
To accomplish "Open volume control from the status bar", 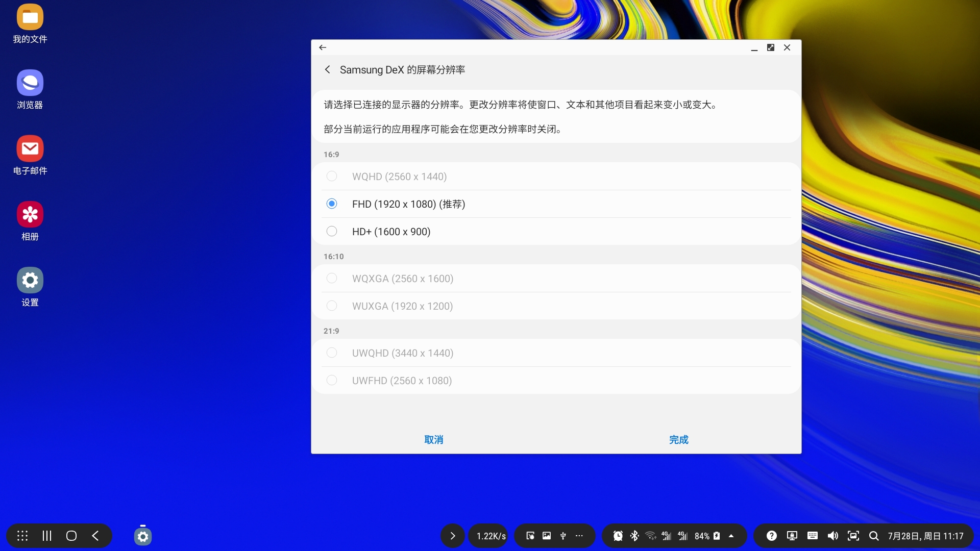I will point(832,536).
